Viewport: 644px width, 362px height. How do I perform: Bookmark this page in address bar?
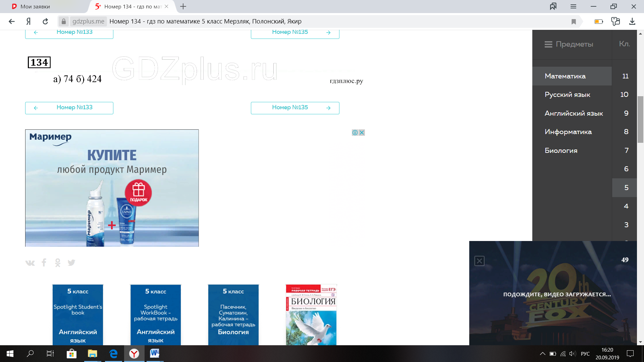[574, 21]
